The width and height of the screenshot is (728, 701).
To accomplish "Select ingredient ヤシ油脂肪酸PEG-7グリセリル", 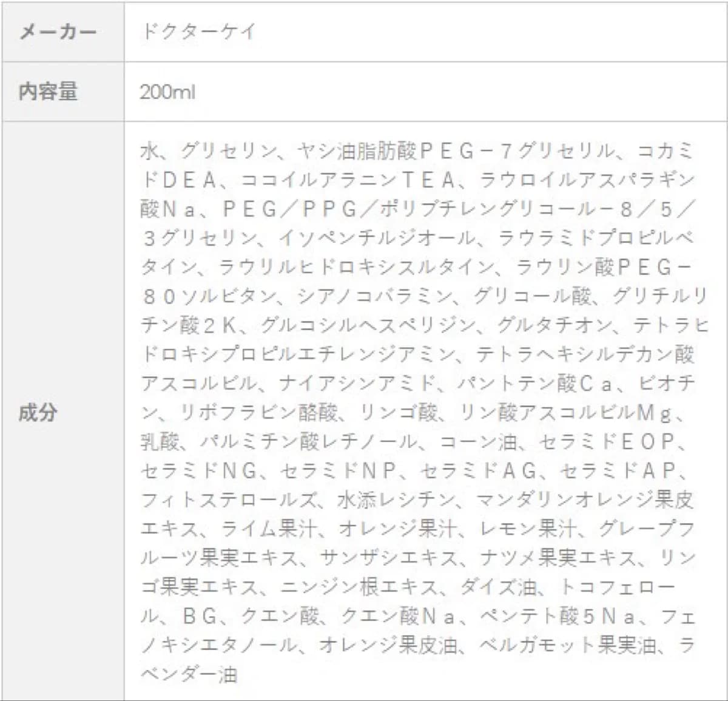I will (x=456, y=151).
